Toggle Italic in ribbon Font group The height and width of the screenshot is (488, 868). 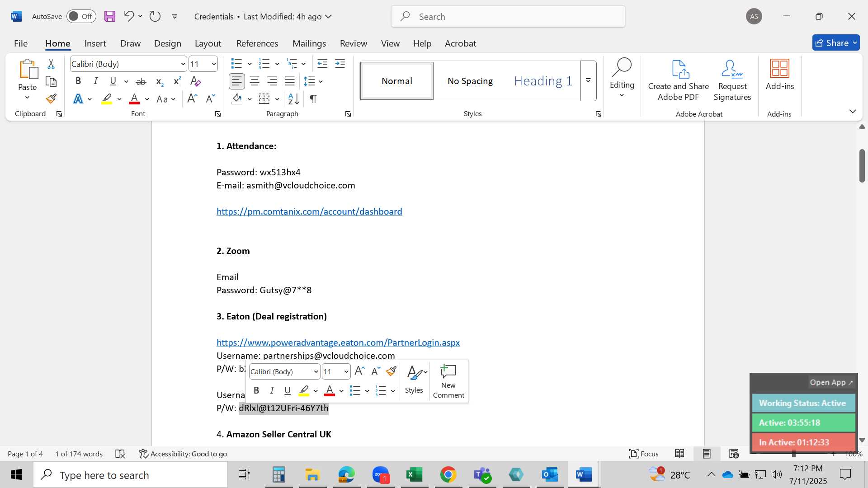point(95,81)
